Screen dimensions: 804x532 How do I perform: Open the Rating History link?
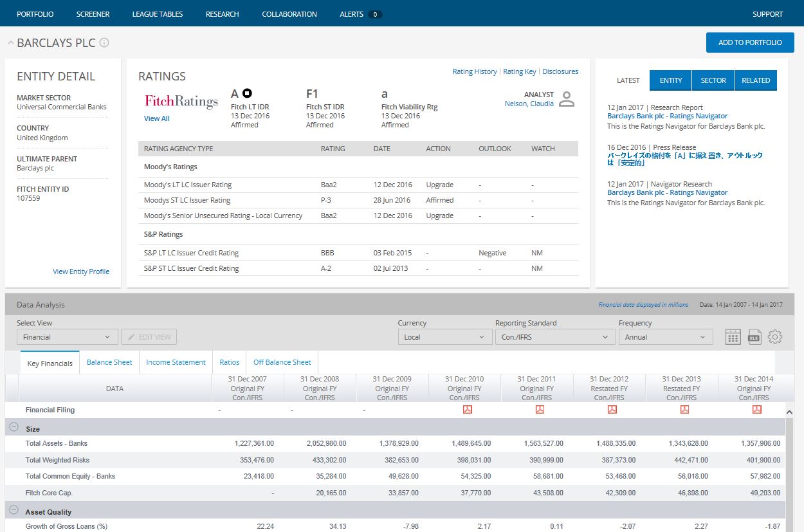(x=475, y=71)
